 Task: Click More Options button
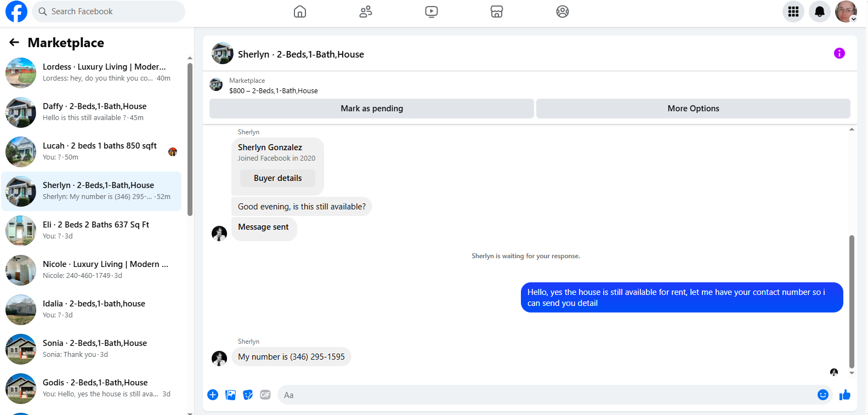point(694,109)
